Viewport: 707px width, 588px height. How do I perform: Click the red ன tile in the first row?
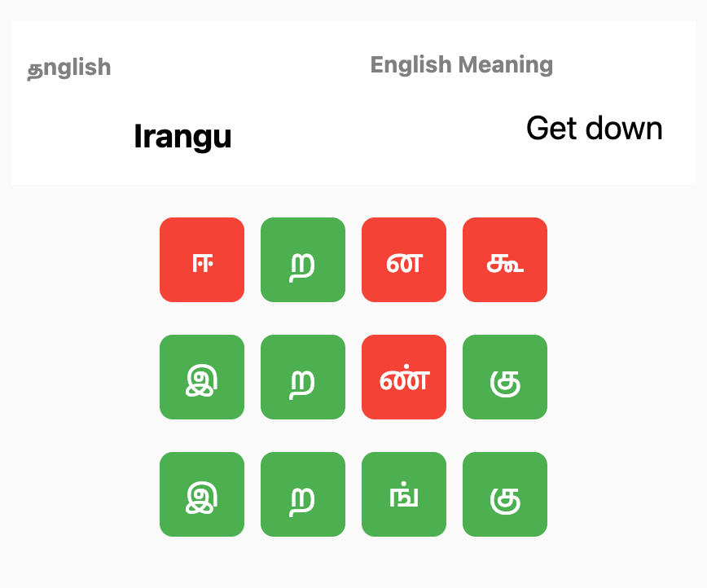[404, 260]
